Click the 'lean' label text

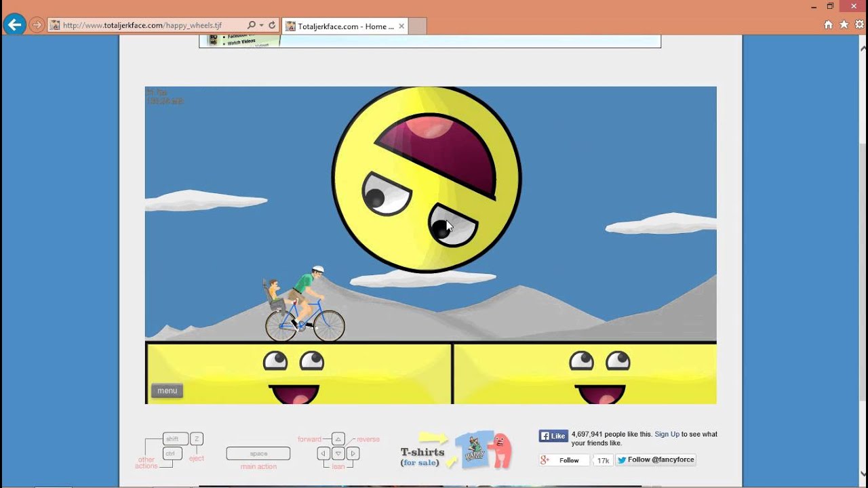tap(338, 467)
